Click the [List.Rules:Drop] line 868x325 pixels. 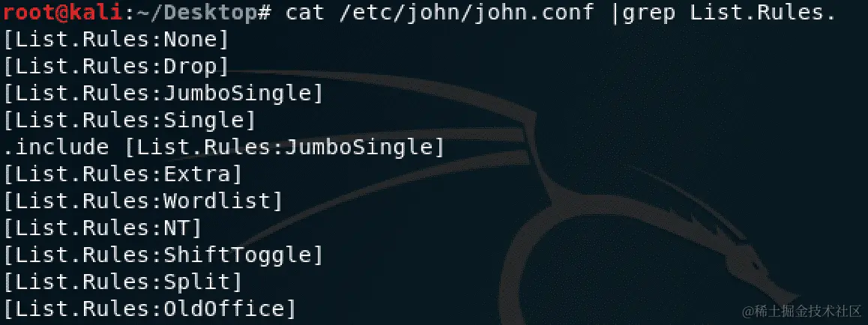(x=115, y=67)
